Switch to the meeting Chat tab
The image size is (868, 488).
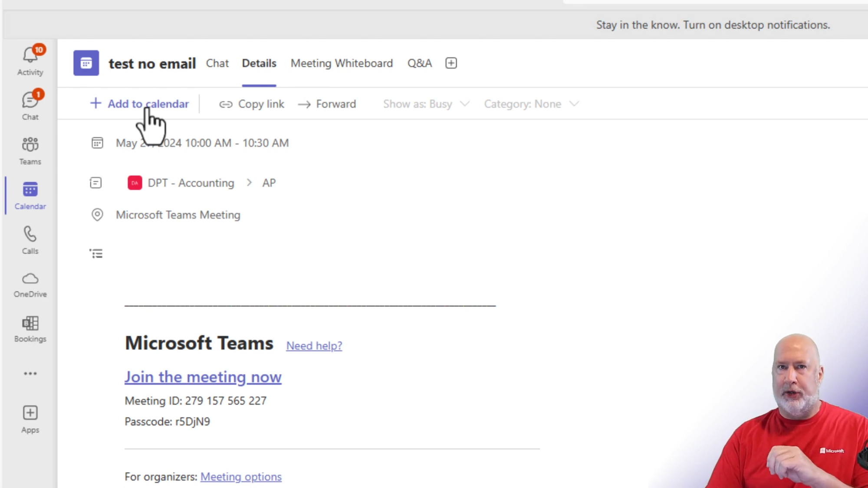[217, 63]
